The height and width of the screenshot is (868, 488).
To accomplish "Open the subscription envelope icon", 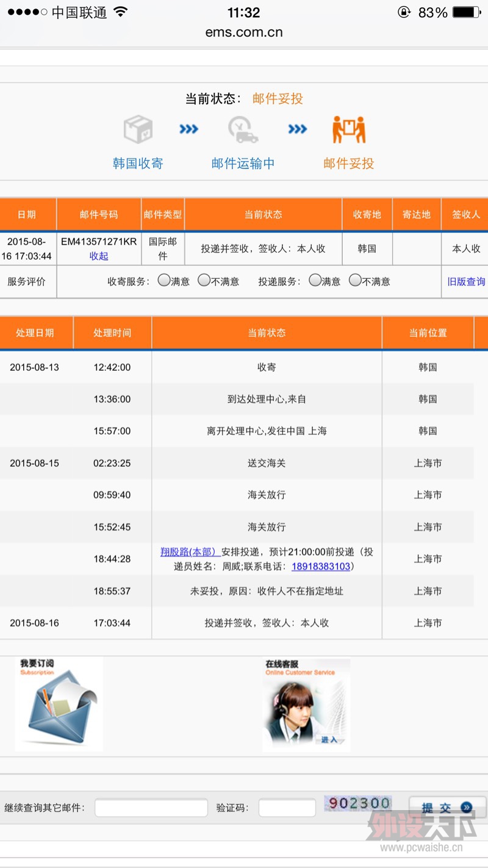I will point(59,705).
